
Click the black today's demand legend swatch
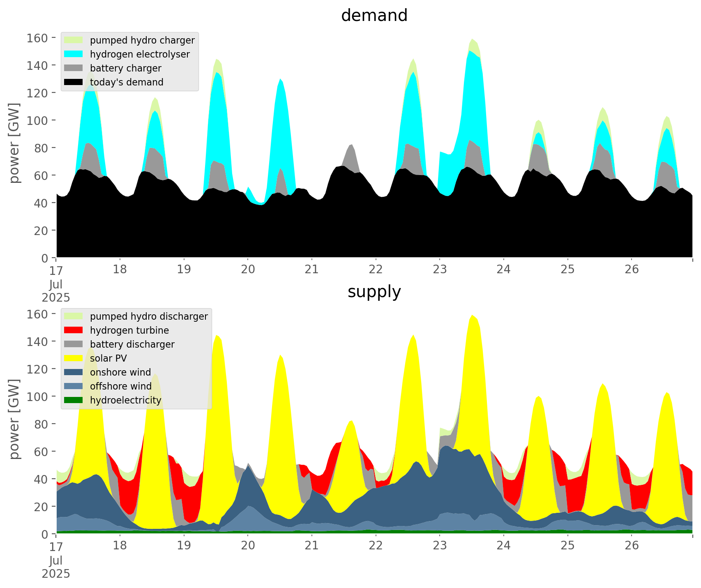(x=74, y=82)
